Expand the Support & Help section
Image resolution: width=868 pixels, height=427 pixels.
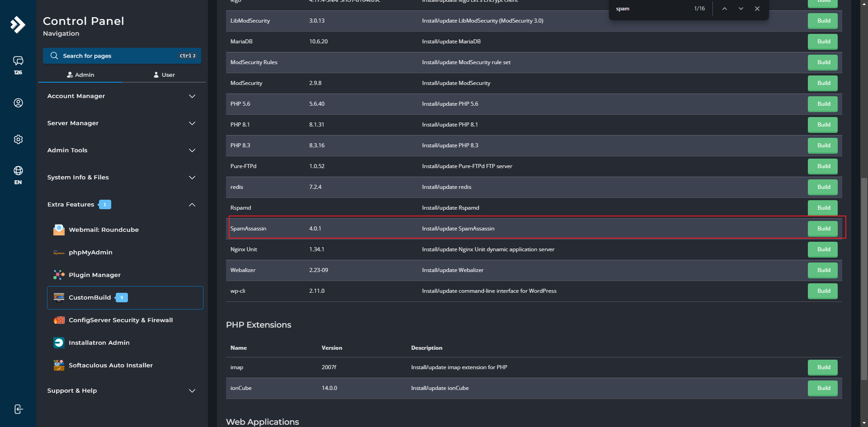122,391
